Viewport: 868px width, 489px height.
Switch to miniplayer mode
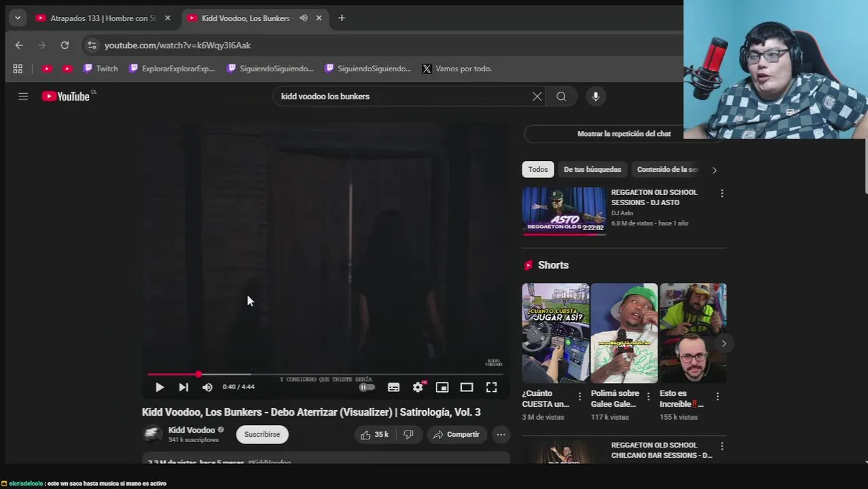[442, 387]
